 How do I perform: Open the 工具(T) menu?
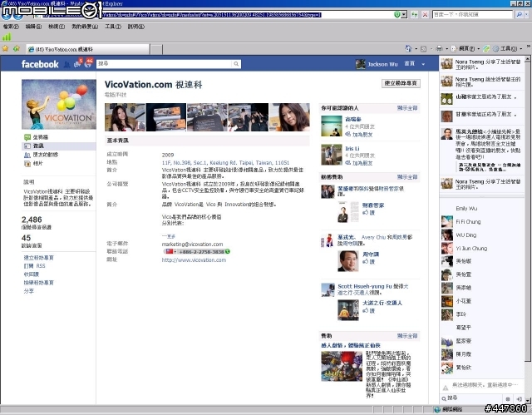pyautogui.click(x=113, y=27)
